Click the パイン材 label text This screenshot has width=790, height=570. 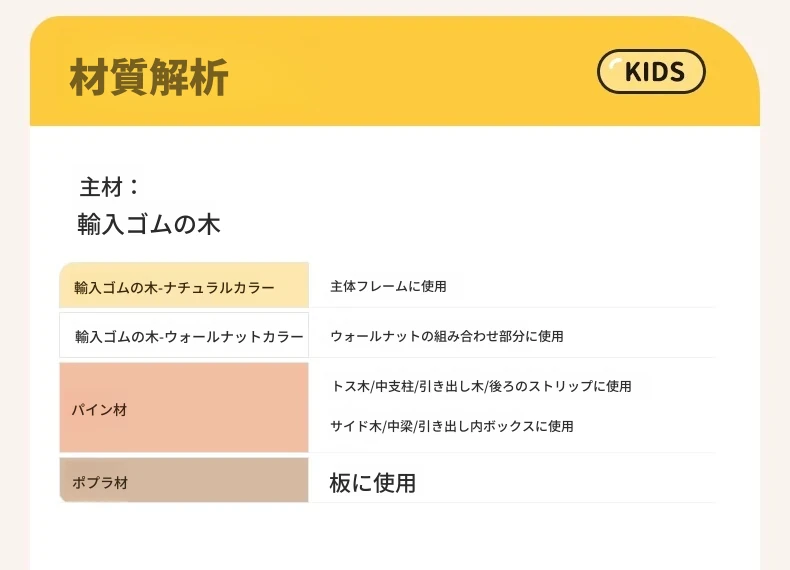point(99,410)
